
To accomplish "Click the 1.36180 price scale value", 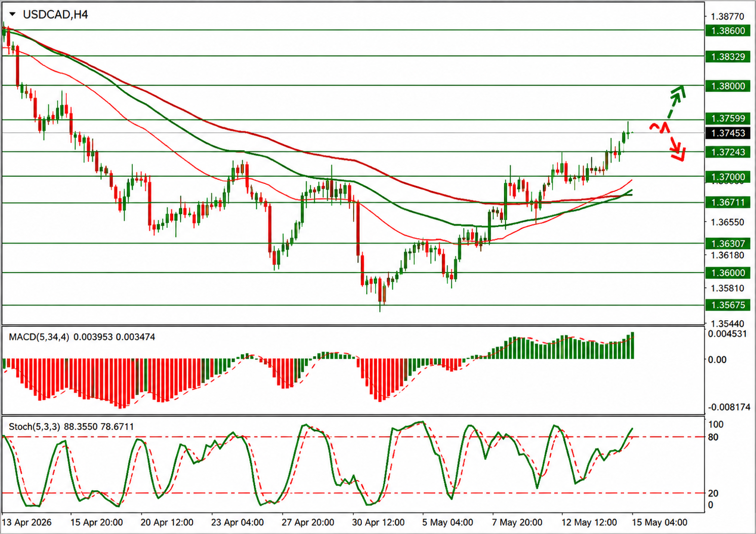I will [728, 256].
